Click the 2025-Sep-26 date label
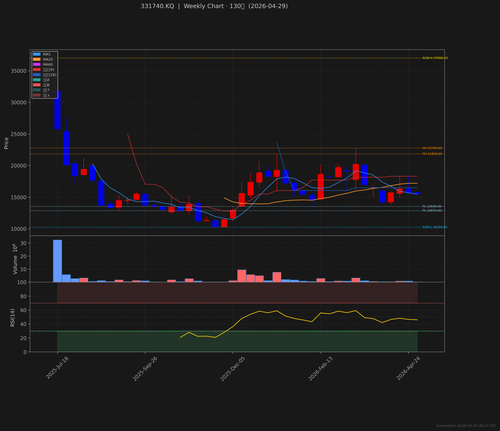 pyautogui.click(x=145, y=369)
